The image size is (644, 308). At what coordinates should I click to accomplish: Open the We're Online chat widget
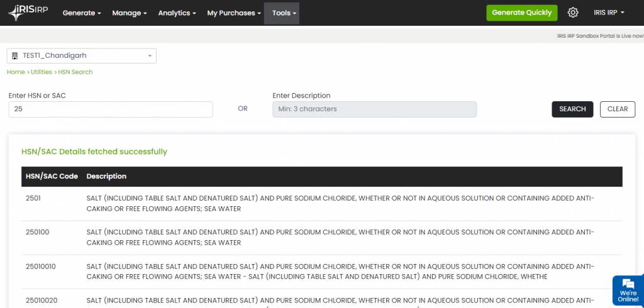point(628,290)
